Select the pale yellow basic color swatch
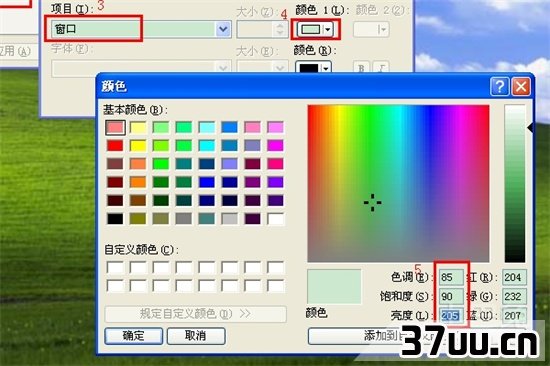The width and height of the screenshot is (550, 366). [138, 127]
